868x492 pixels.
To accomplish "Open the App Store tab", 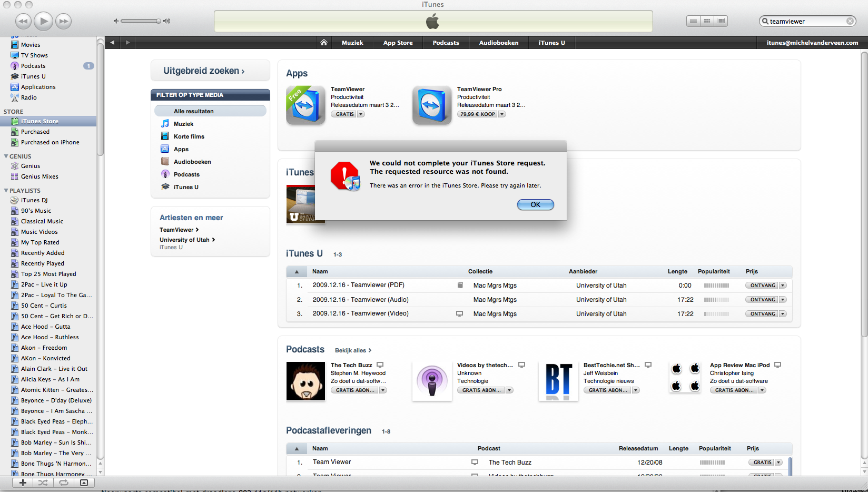I will 398,43.
